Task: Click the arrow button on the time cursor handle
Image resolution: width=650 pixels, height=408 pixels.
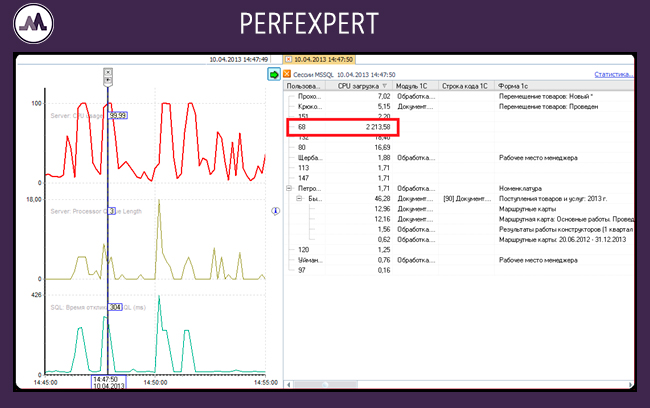Action: (x=108, y=80)
